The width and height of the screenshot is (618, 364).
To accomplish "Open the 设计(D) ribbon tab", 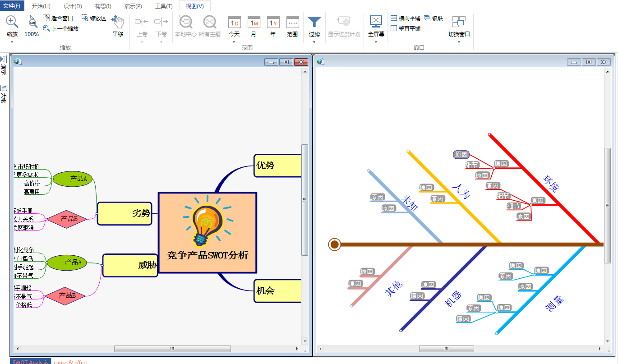I will pyautogui.click(x=73, y=6).
